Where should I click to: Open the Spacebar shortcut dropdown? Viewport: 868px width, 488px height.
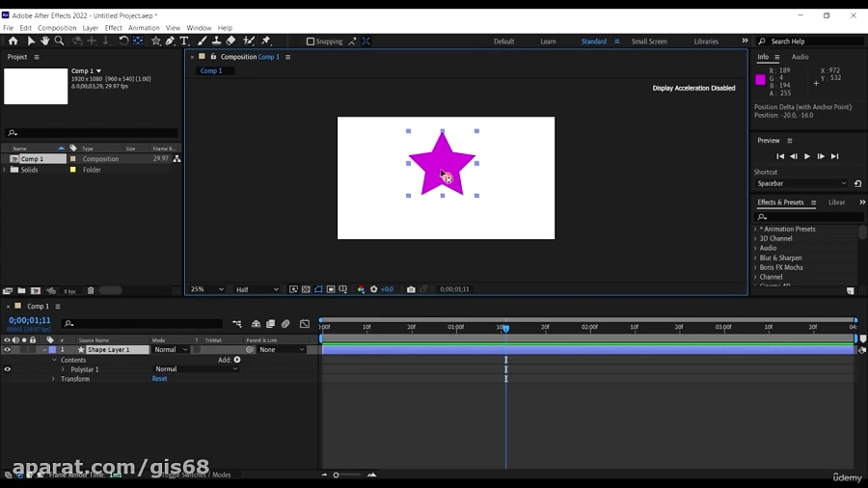801,183
